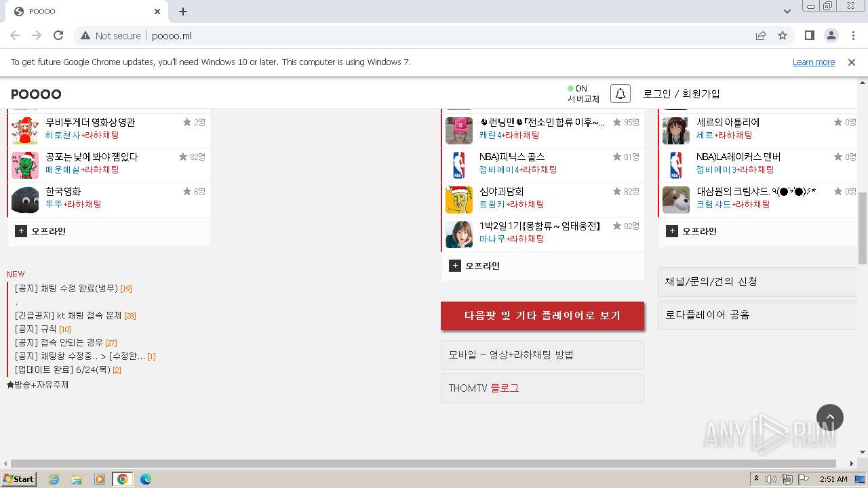
Task: Open 1박2일 channel thumbnail
Action: pos(459,235)
